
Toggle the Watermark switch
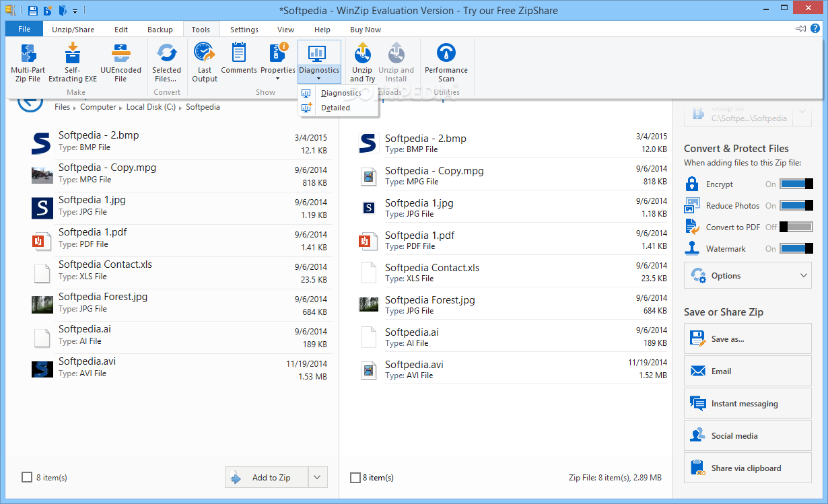[x=796, y=248]
